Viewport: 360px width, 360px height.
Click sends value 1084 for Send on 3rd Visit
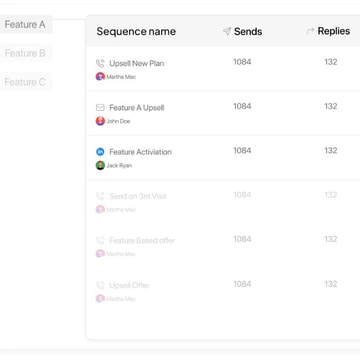point(242,195)
